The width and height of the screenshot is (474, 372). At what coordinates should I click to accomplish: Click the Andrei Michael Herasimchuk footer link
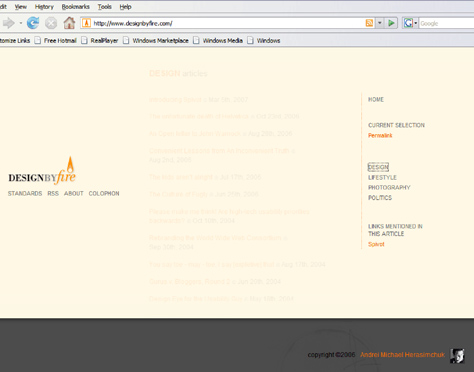(402, 355)
